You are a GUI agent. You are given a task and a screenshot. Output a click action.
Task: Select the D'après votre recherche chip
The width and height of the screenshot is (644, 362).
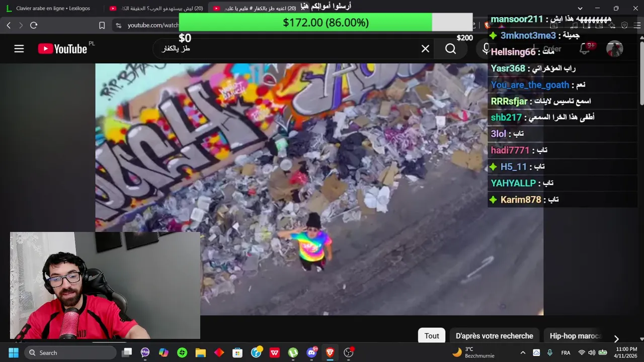pyautogui.click(x=494, y=336)
